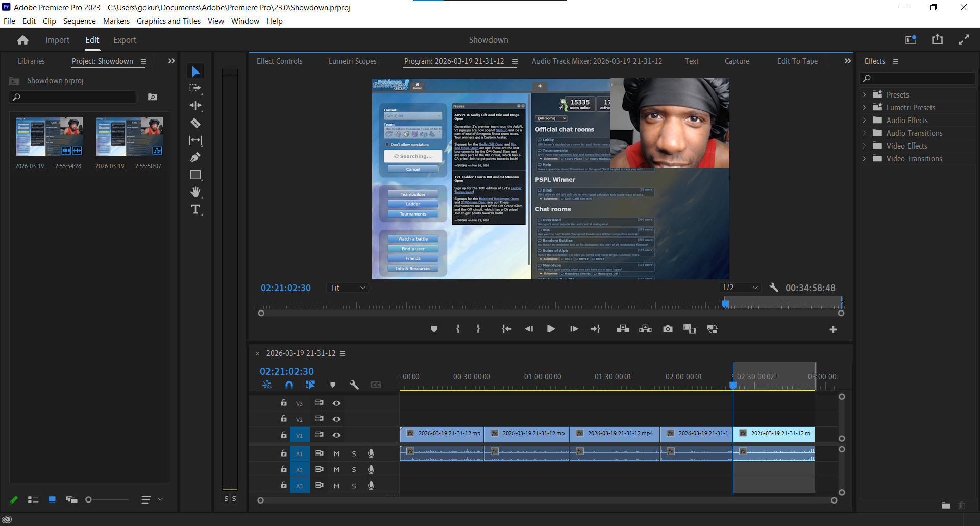Screen dimensions: 980x526
Task: Toggle Linked Selection in the timeline
Action: 310,385
